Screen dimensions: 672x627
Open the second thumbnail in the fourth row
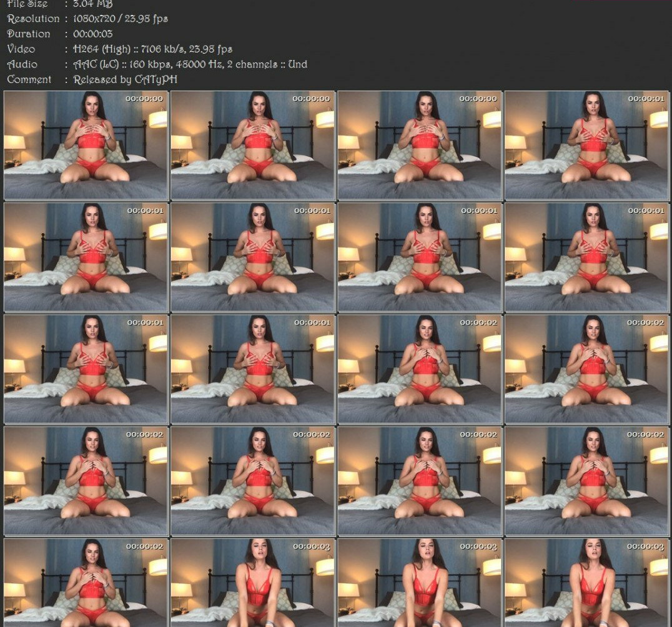click(x=252, y=481)
